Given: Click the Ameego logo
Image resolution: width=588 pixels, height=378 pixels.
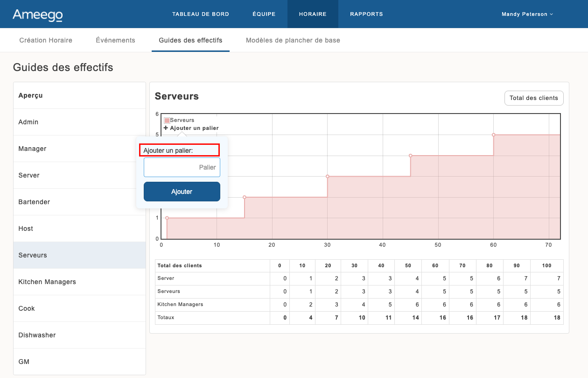Looking at the screenshot, I should 37,14.
